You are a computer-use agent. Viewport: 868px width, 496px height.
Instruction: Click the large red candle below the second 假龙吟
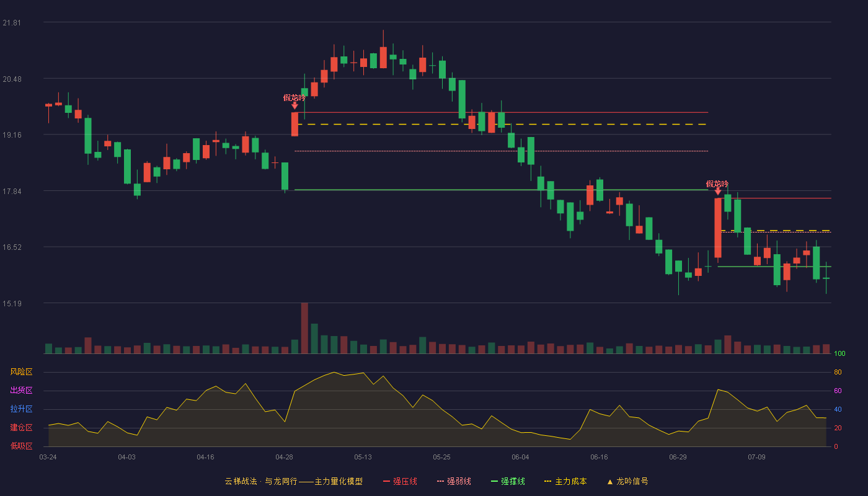coord(718,228)
